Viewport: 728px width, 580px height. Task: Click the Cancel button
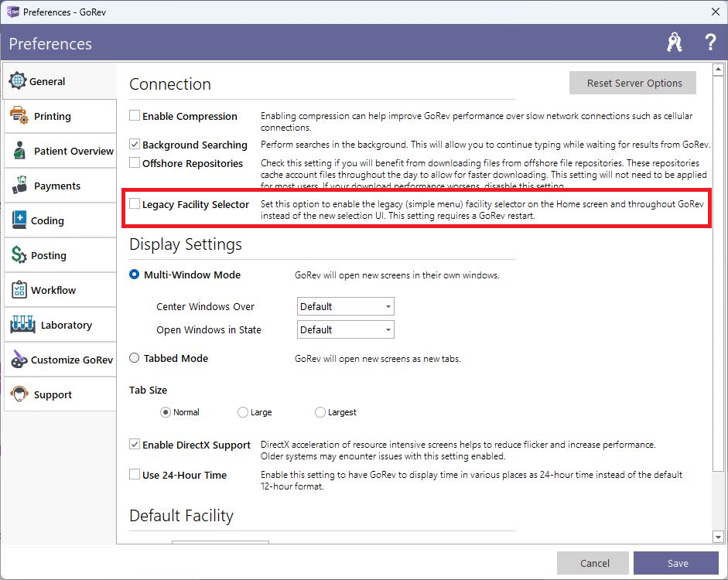(593, 563)
